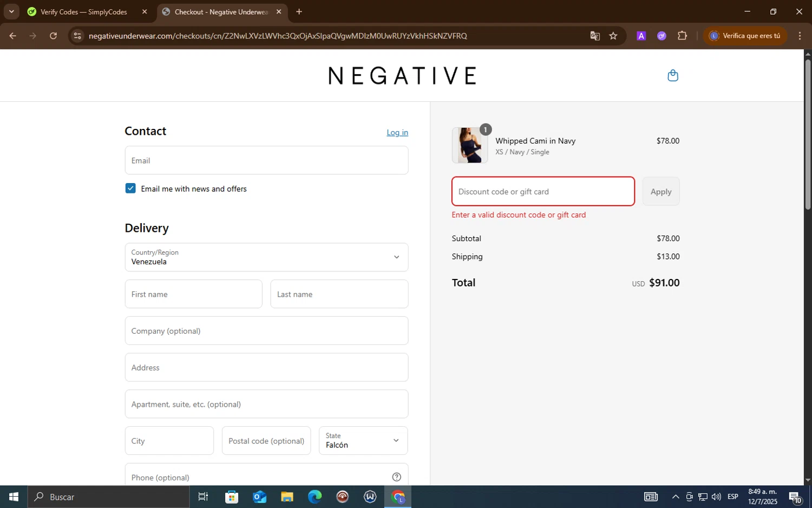Open Outlook from the taskbar

pos(259,497)
